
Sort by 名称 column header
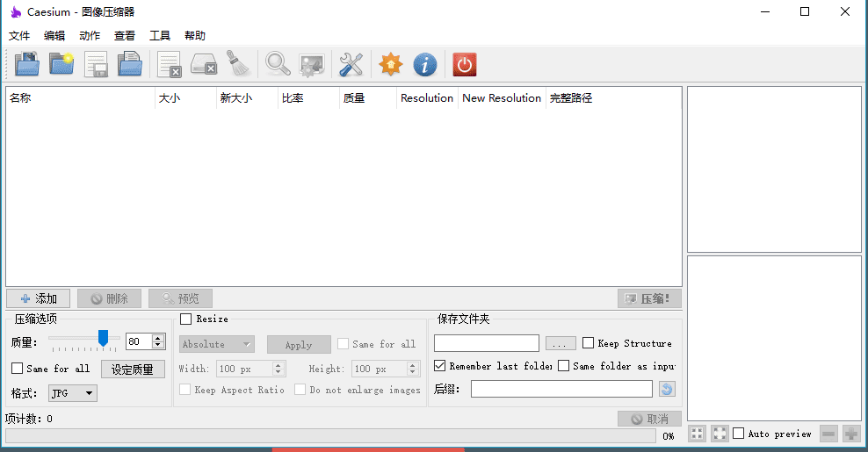(80, 98)
